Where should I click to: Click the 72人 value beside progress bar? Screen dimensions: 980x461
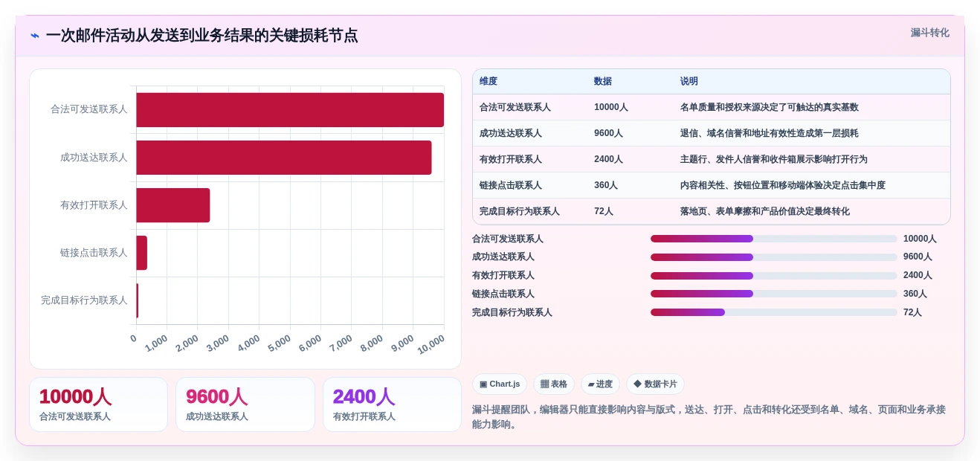912,312
